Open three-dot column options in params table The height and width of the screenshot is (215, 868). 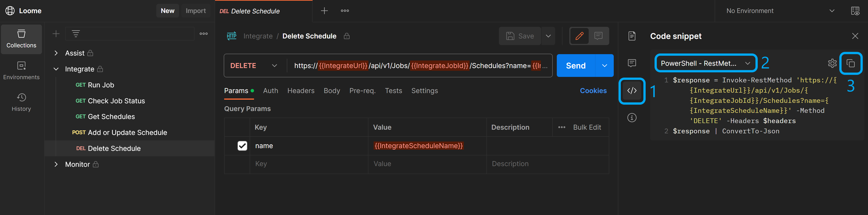[562, 127]
